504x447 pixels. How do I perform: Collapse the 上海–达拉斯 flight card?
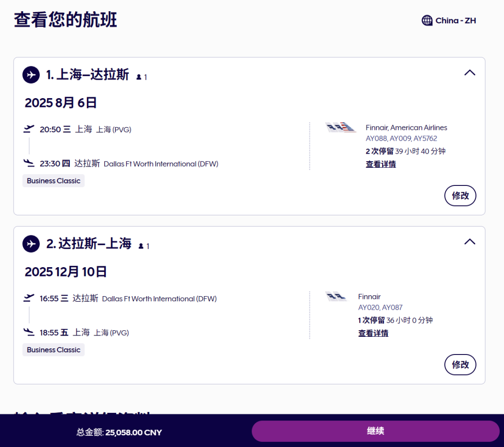coord(469,73)
